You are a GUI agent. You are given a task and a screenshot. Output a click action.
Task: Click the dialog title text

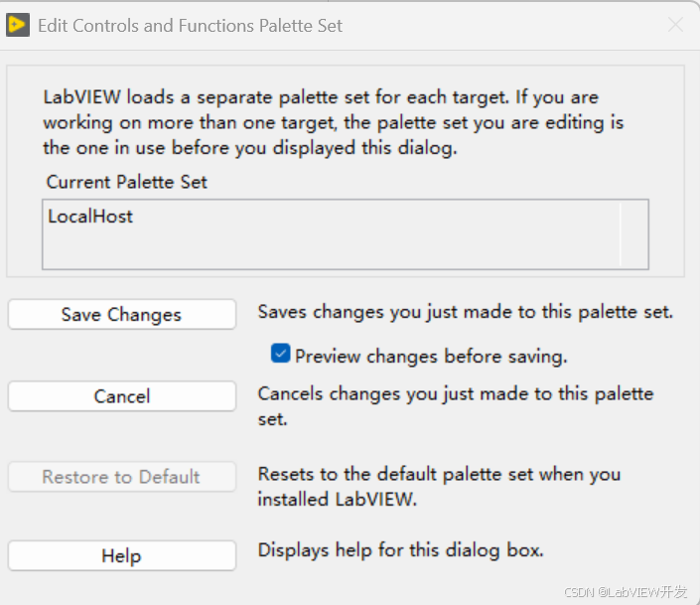191,26
